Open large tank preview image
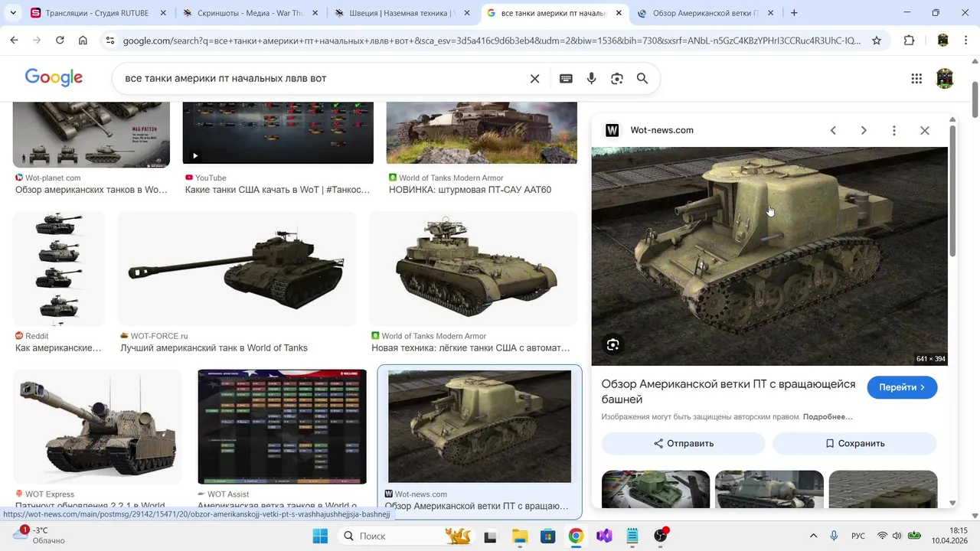 769,256
